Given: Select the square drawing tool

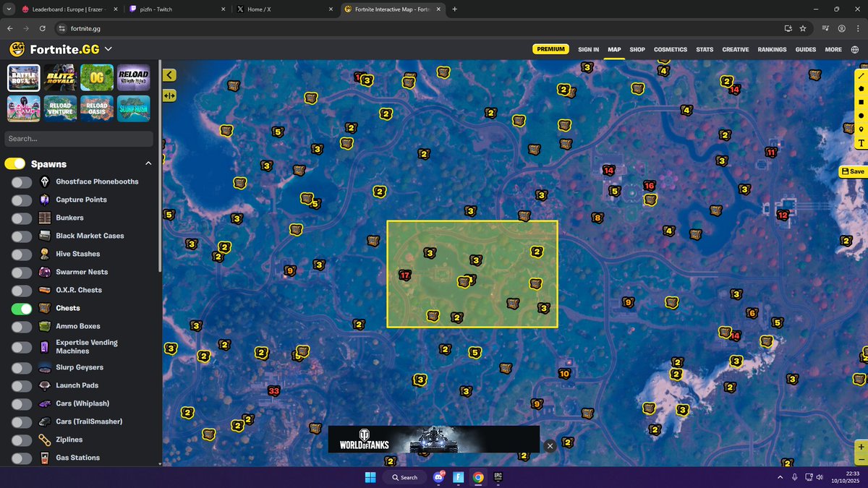Looking at the screenshot, I should [861, 102].
